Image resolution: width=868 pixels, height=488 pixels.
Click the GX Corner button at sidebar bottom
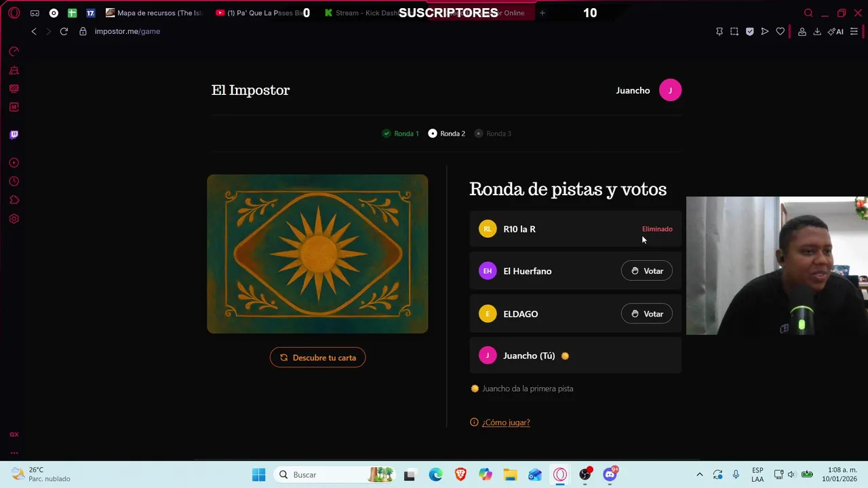(x=14, y=434)
